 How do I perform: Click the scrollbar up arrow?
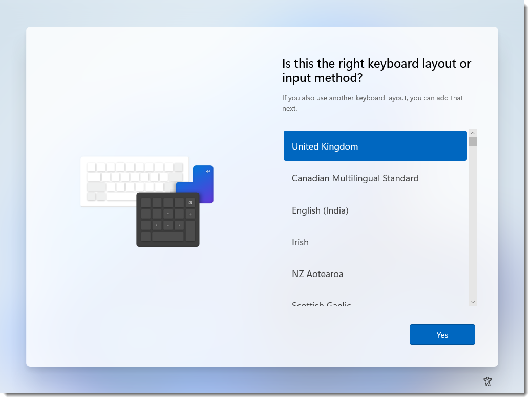pyautogui.click(x=473, y=133)
